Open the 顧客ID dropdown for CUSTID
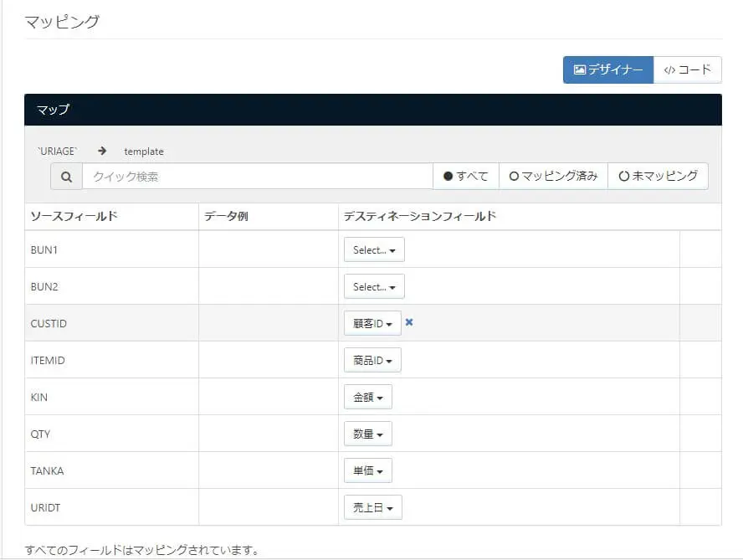The width and height of the screenshot is (743, 560). click(372, 323)
